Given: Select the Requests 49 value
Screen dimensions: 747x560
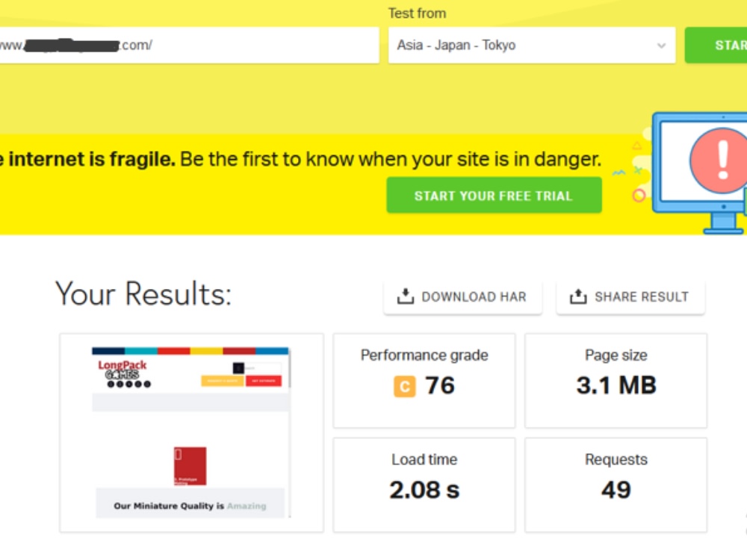Looking at the screenshot, I should point(616,490).
